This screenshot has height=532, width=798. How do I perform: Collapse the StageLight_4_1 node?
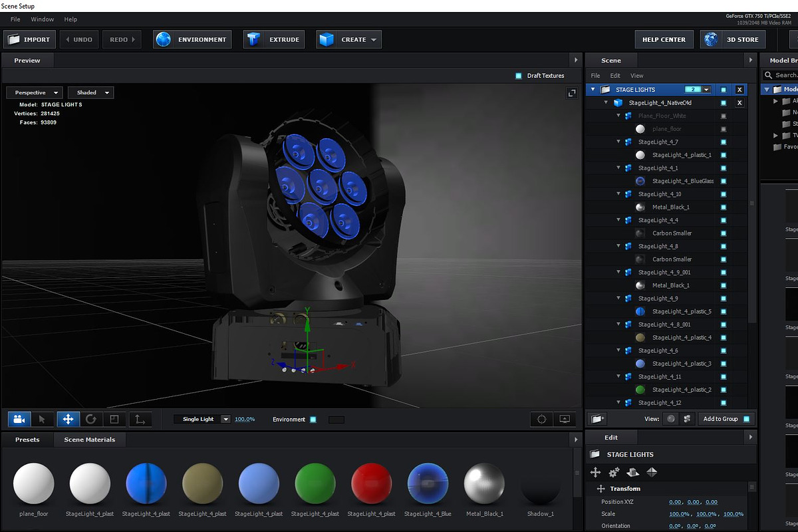point(619,168)
